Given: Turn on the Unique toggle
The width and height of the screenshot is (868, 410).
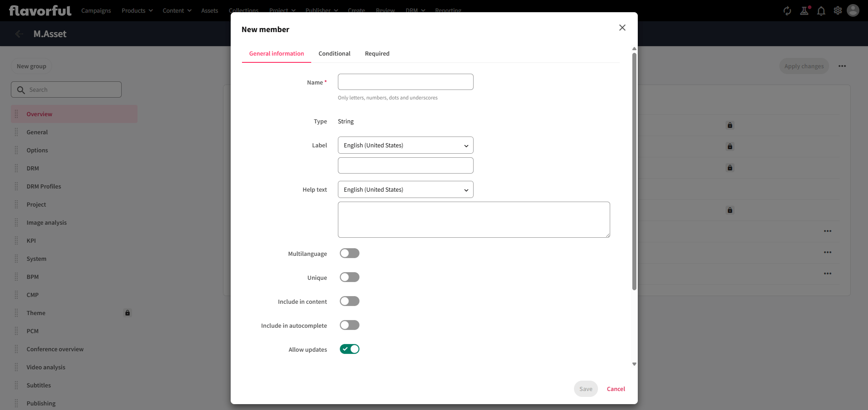Looking at the screenshot, I should (350, 277).
